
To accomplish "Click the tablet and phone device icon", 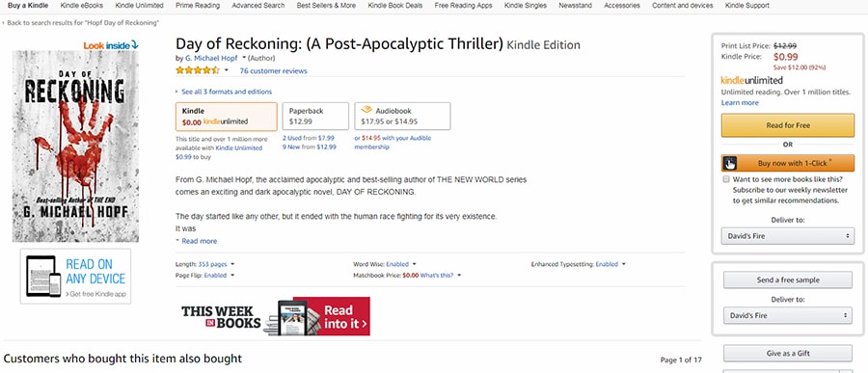I will click(43, 277).
